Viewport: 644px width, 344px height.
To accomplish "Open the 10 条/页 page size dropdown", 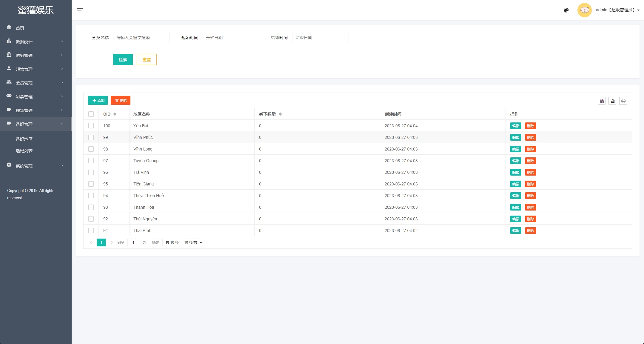I will [x=193, y=242].
